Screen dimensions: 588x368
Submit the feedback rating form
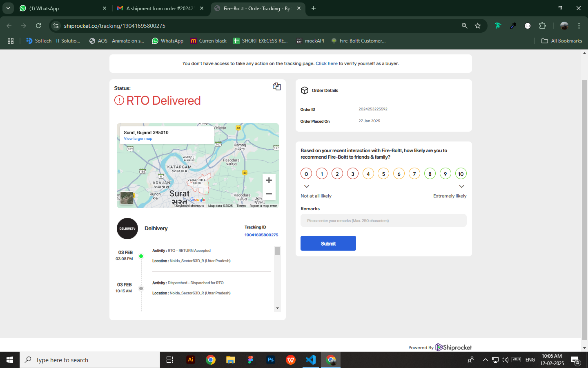(x=328, y=243)
